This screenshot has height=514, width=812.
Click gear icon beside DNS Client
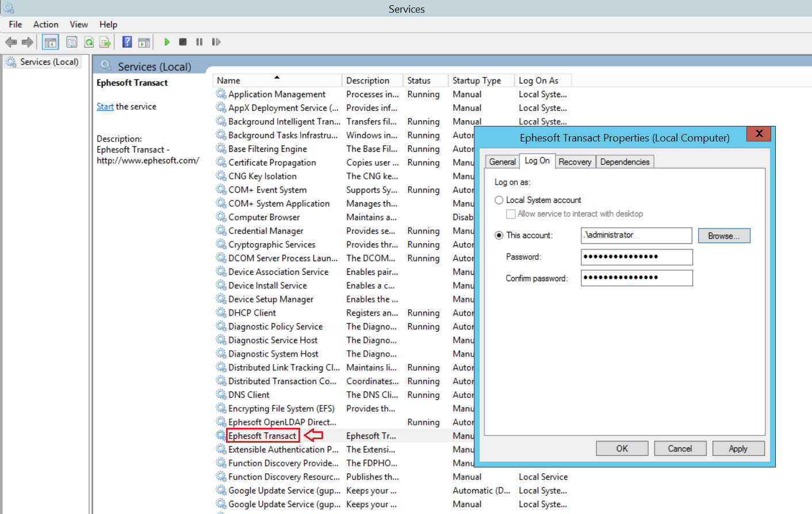pyautogui.click(x=221, y=394)
